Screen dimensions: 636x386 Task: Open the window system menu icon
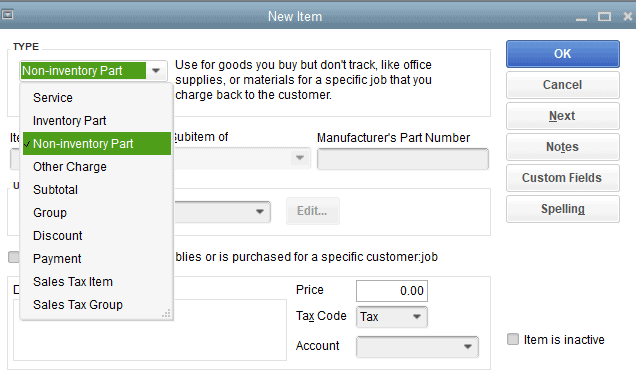click(x=7, y=15)
